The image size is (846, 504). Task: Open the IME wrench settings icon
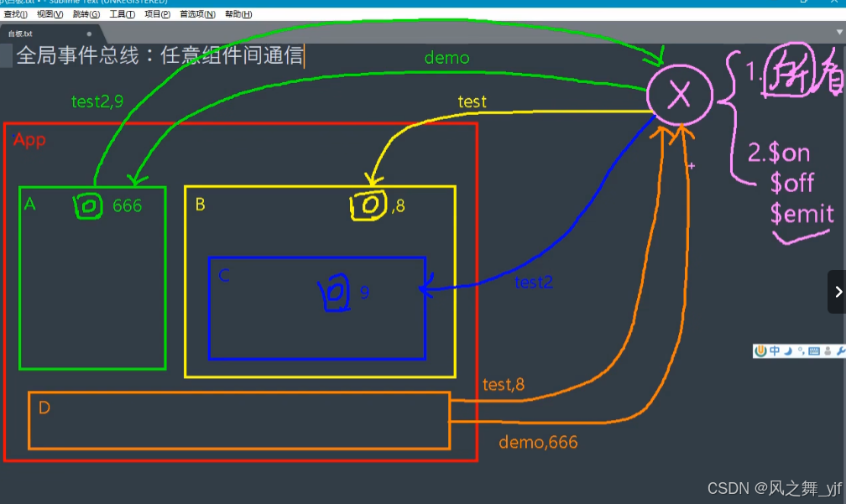click(841, 351)
